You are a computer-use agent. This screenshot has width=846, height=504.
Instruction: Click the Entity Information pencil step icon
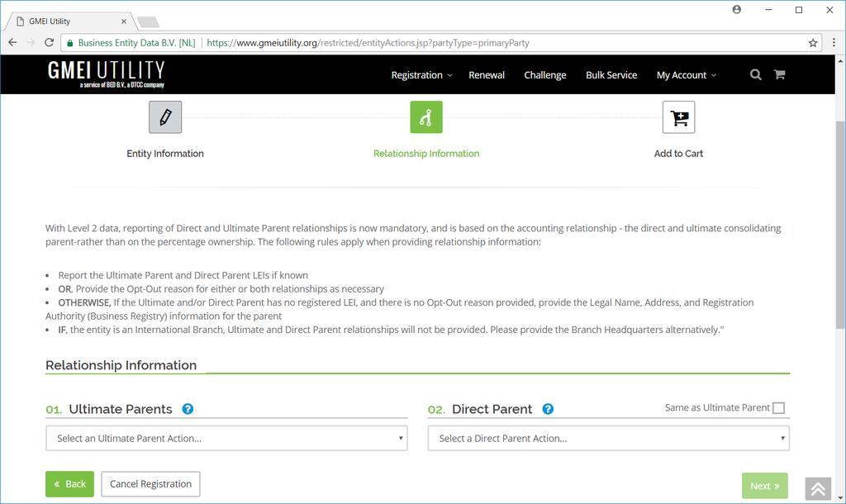pos(165,117)
